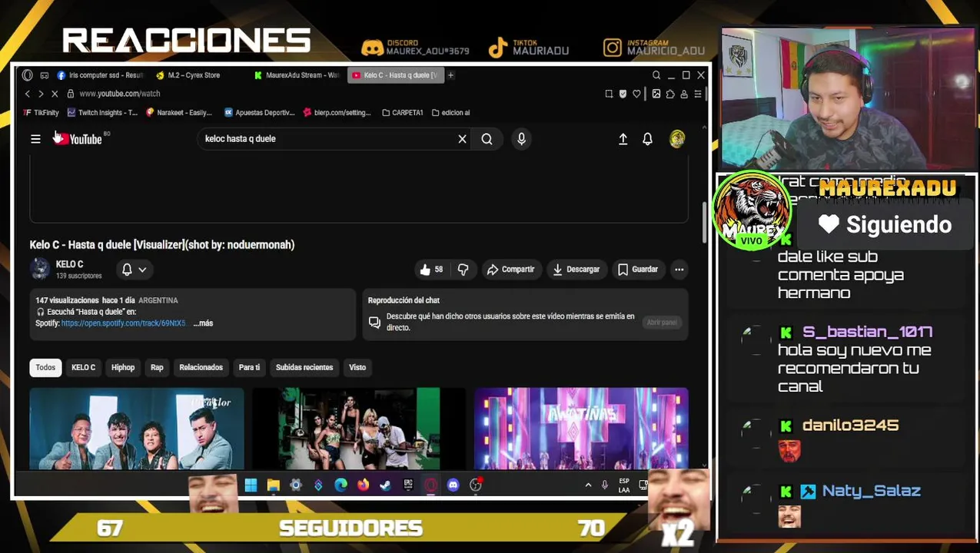Open Opera main menu logo
The height and width of the screenshot is (553, 980).
[28, 75]
